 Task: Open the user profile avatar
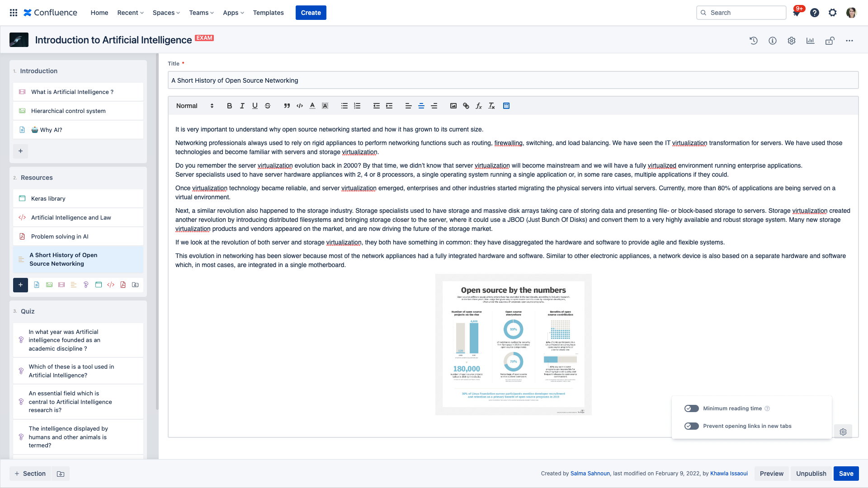click(x=851, y=13)
